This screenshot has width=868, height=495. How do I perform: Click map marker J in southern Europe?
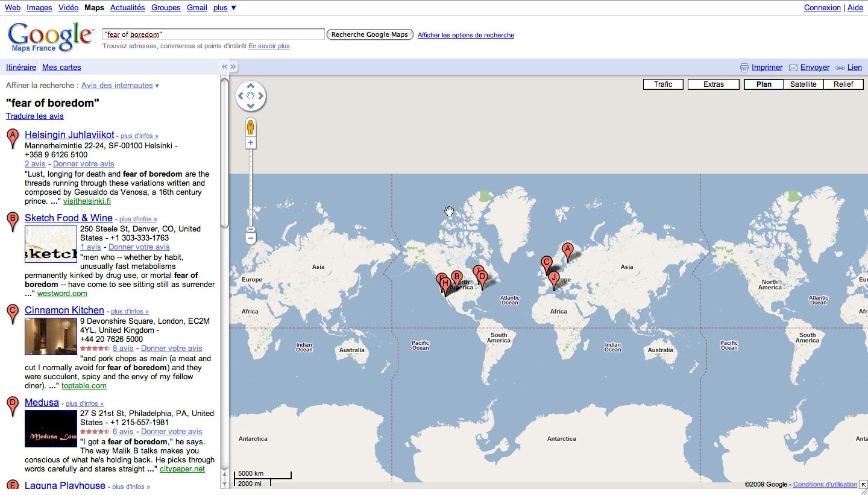[x=554, y=280]
